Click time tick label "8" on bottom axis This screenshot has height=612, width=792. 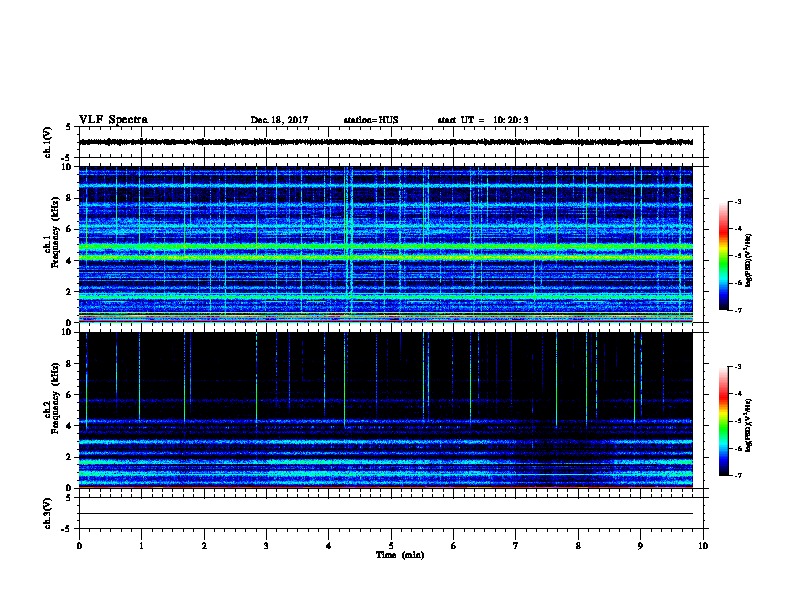[578, 546]
